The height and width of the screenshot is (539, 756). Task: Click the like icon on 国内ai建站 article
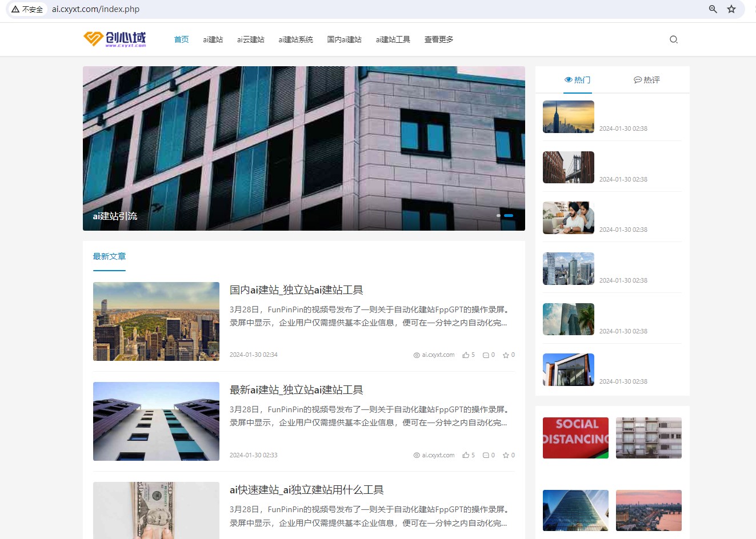(466, 355)
